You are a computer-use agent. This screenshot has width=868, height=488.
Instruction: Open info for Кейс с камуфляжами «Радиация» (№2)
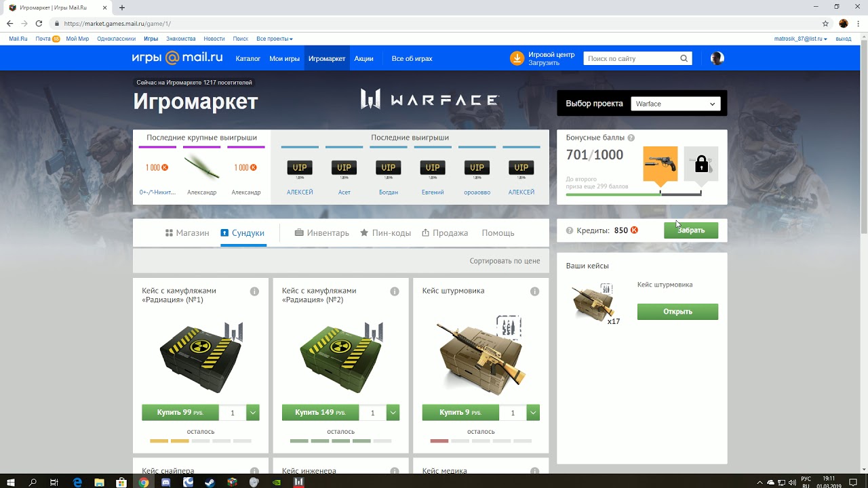(x=395, y=291)
